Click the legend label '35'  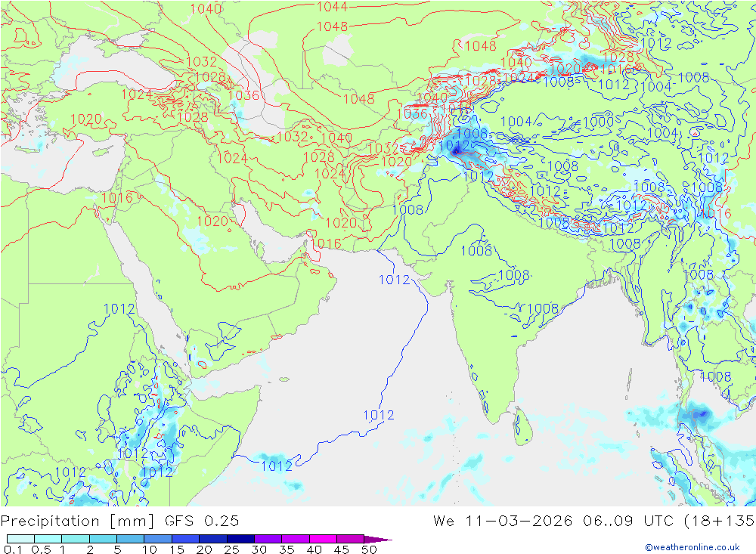[x=287, y=549]
